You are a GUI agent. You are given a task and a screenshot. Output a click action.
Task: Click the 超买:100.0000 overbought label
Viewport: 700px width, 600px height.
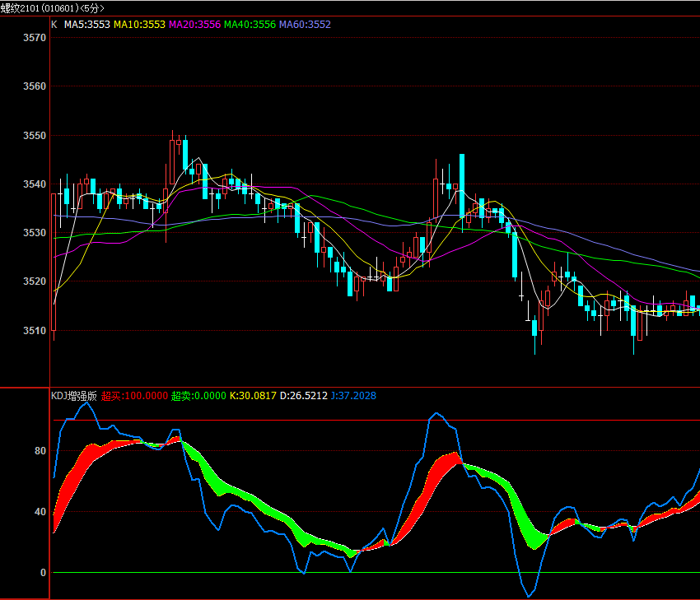coord(134,396)
